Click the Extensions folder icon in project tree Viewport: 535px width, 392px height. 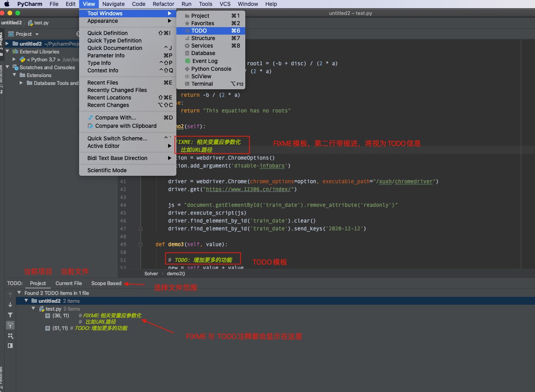[x=22, y=75]
